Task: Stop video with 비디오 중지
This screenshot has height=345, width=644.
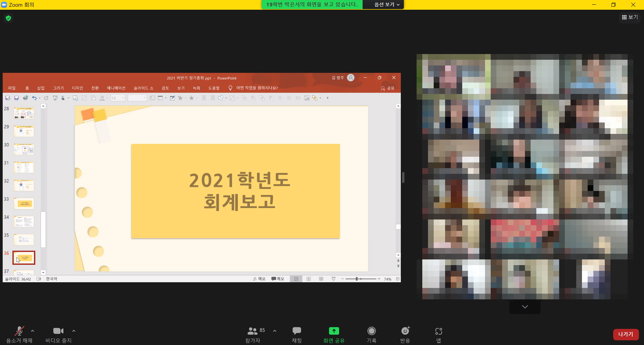Action: pos(58,331)
